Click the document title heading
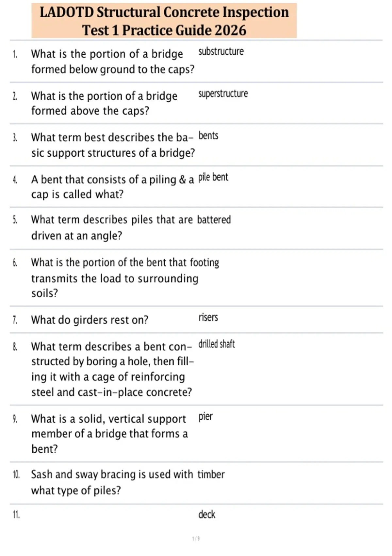 (x=164, y=21)
